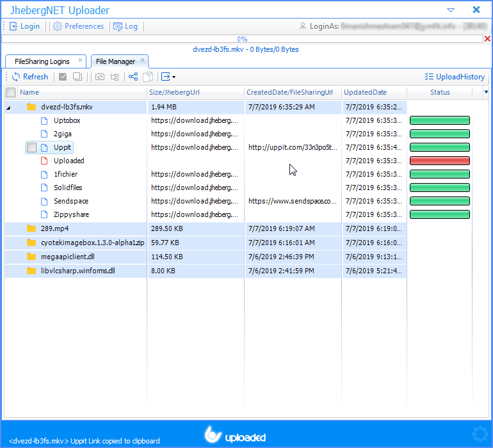The height and width of the screenshot is (448, 493).
Task: Open Preferences from the toolbar
Action: (78, 26)
